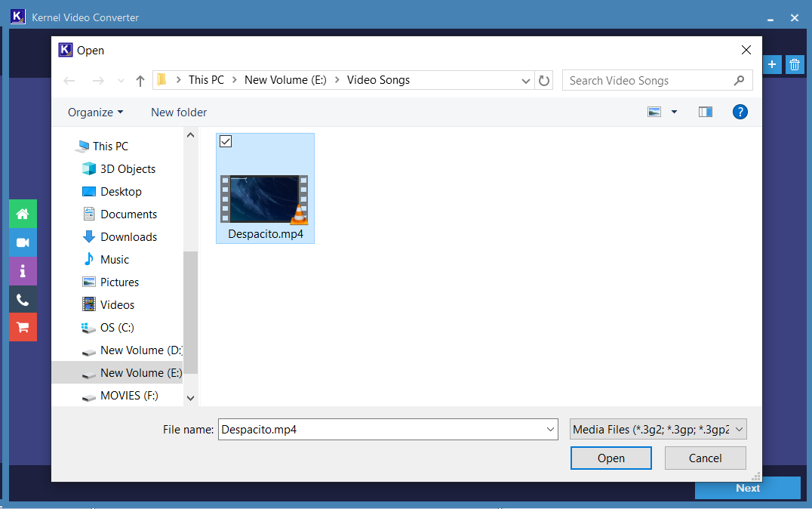Open the red shopping cart icon
The image size is (812, 509).
click(23, 327)
